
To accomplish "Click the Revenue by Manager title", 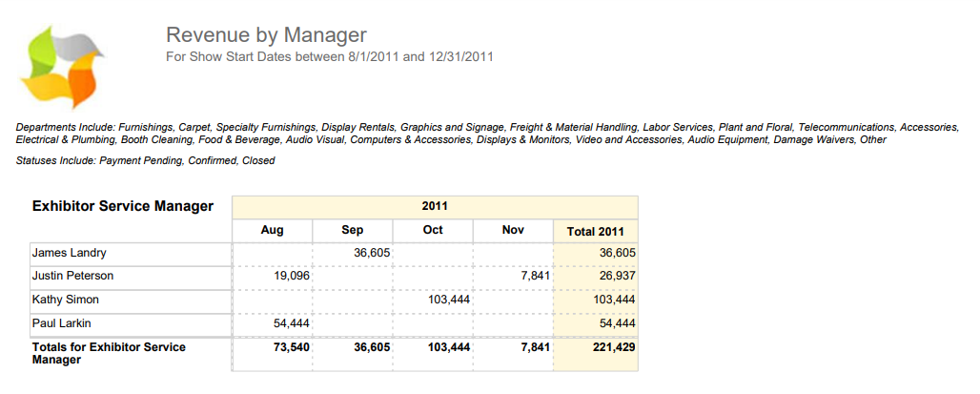I will (266, 35).
